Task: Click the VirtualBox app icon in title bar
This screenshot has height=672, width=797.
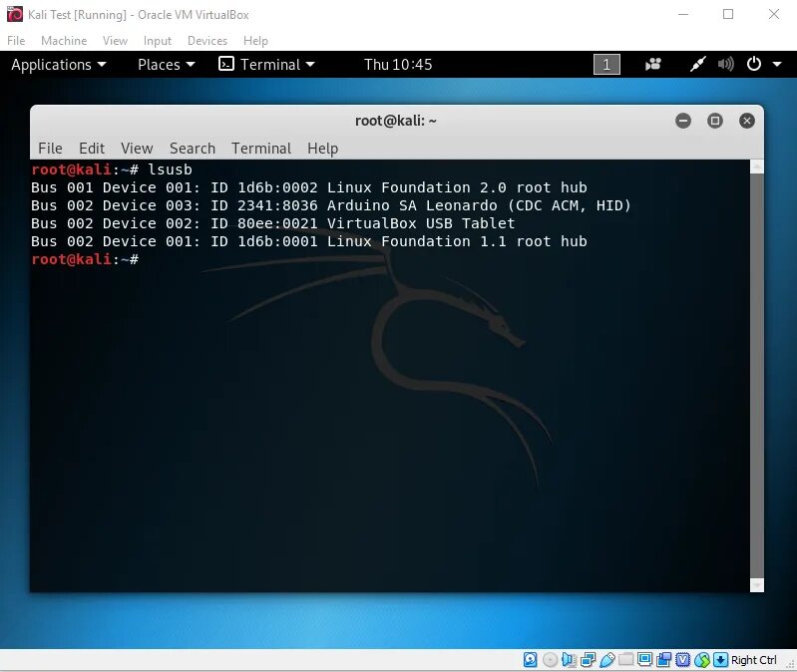Action: [15, 14]
